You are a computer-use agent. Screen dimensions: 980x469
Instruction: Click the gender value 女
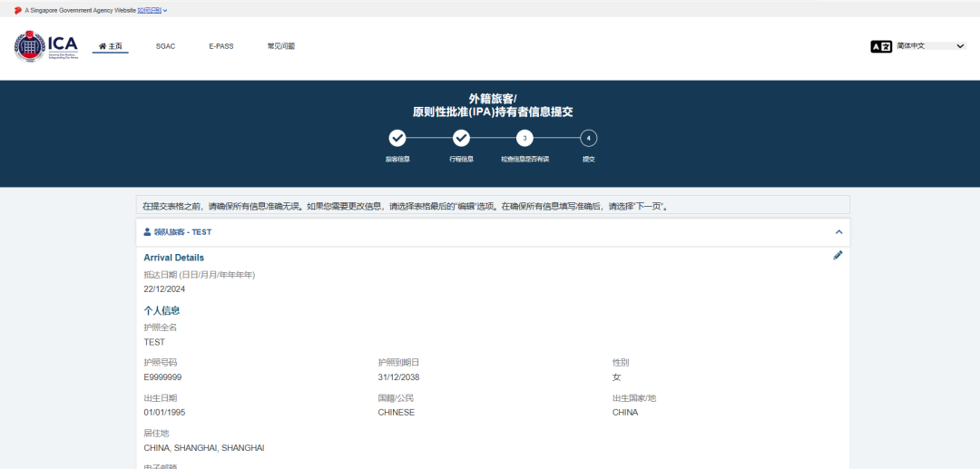pyautogui.click(x=616, y=377)
